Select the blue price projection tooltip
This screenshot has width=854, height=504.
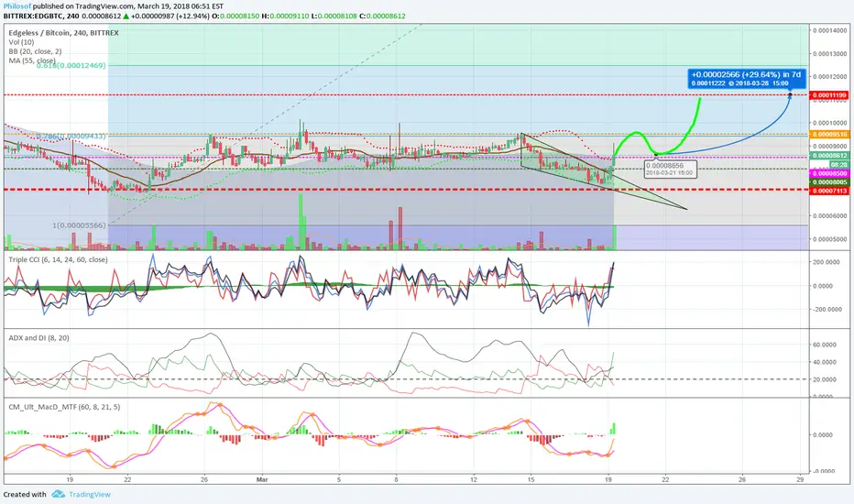747,79
